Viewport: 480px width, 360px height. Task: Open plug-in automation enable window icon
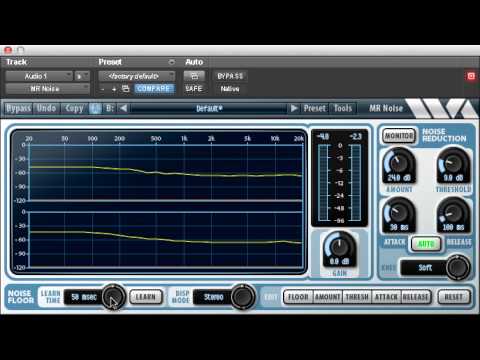click(194, 76)
